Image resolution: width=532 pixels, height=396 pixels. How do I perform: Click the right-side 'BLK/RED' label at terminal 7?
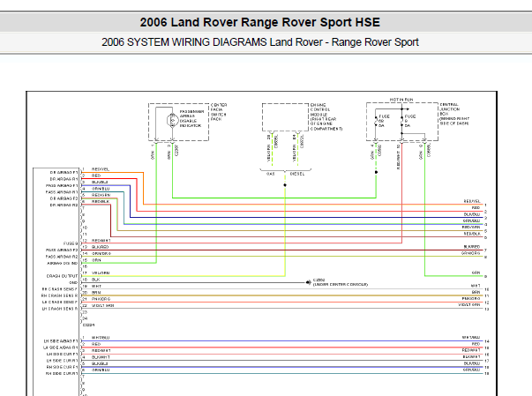472,247
